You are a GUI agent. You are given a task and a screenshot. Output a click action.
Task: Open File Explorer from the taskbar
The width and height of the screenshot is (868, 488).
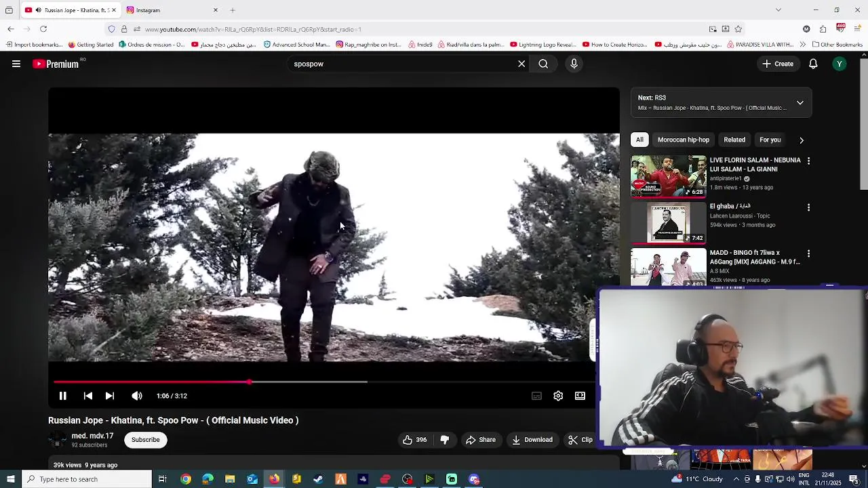(x=230, y=479)
